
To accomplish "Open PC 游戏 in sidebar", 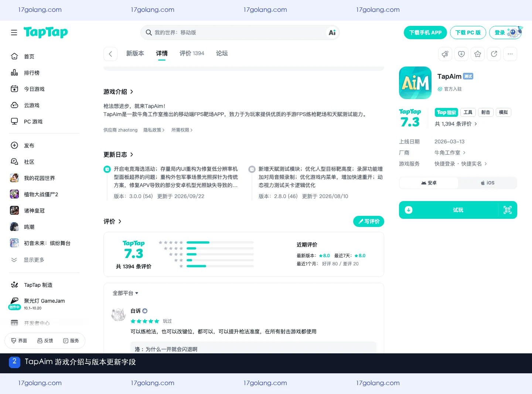I will (x=44, y=122).
